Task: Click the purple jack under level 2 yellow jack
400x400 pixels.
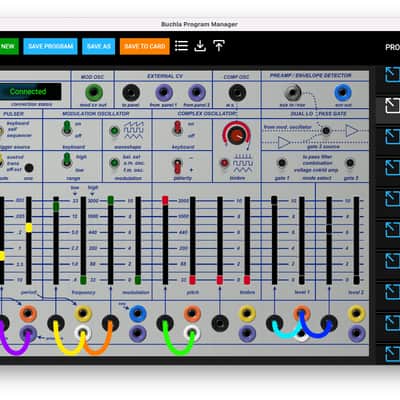Action: coord(356,333)
